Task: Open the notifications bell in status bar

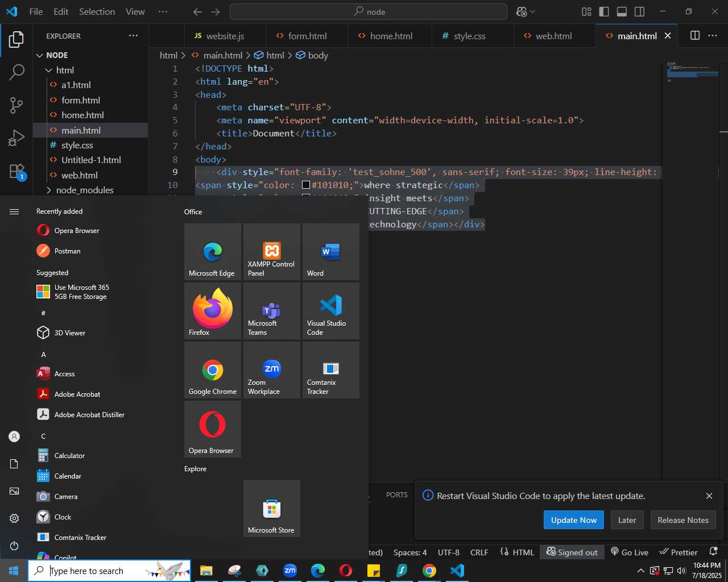Action: pyautogui.click(x=713, y=552)
